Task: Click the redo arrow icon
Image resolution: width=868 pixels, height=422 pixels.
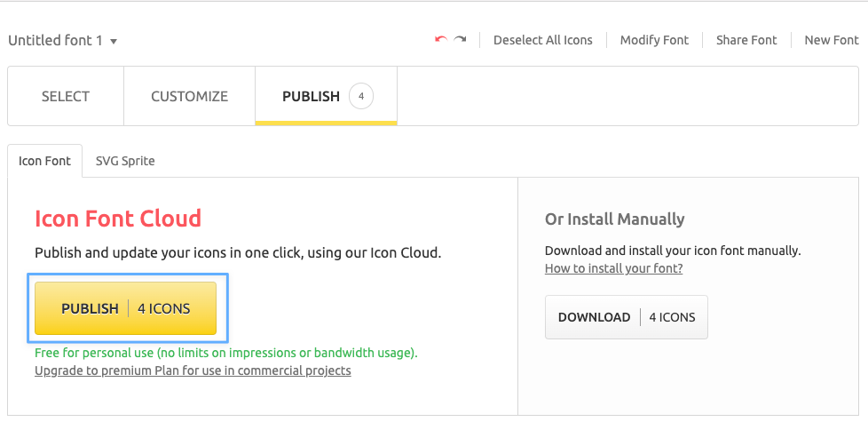Action: 460,40
